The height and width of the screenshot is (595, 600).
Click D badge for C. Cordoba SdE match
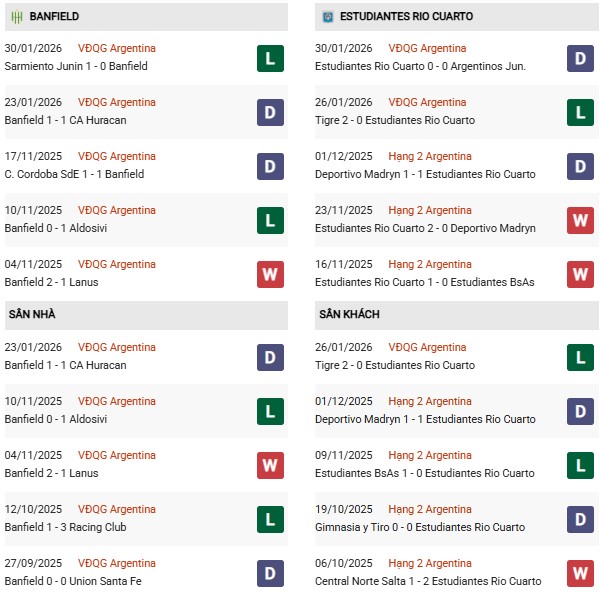pos(269,166)
